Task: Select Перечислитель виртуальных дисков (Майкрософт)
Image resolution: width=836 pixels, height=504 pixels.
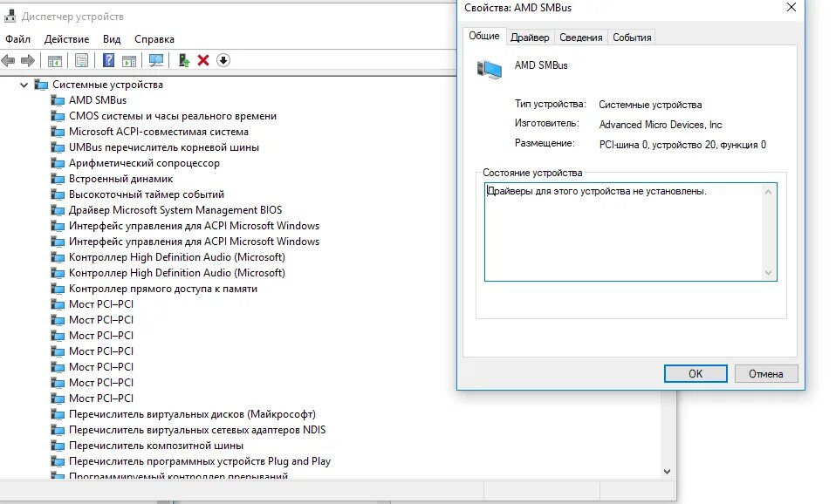Action: (192, 414)
